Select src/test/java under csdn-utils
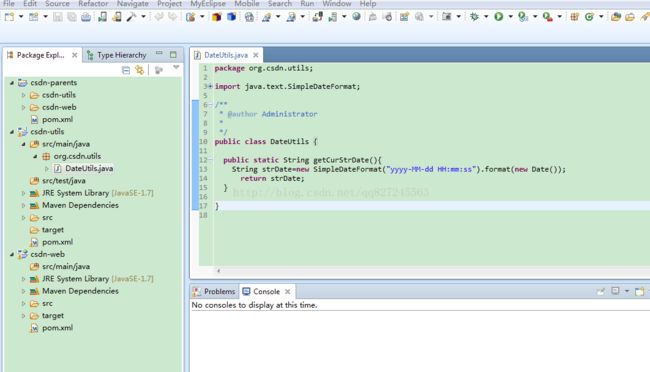650x372 pixels. pyautogui.click(x=63, y=181)
